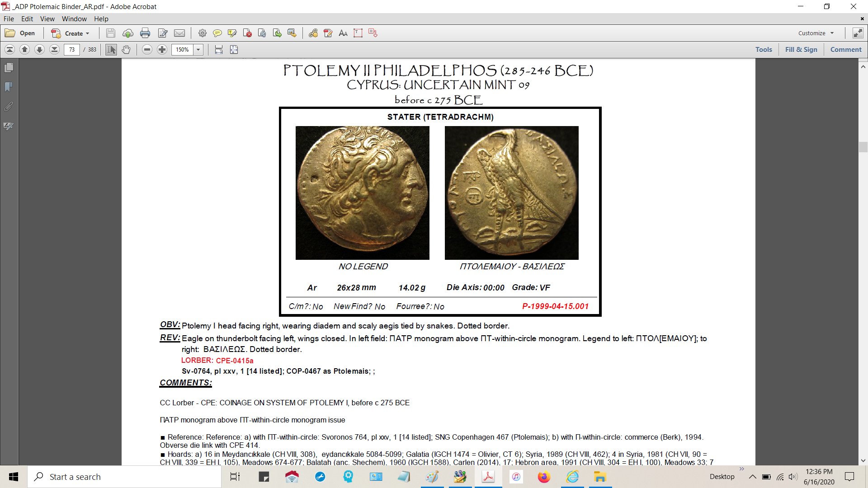Open Page Thumbnails panel in sidebar
868x488 pixels.
click(x=9, y=68)
